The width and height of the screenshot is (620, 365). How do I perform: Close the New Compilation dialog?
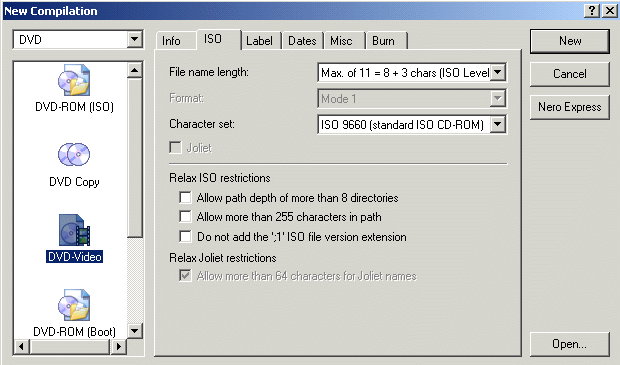[x=610, y=11]
